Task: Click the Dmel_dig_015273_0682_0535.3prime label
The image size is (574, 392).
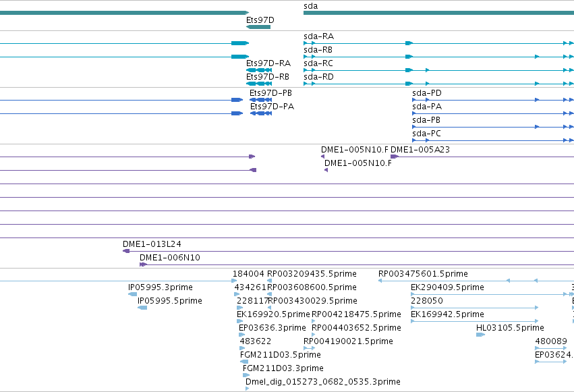Action: pos(323,382)
